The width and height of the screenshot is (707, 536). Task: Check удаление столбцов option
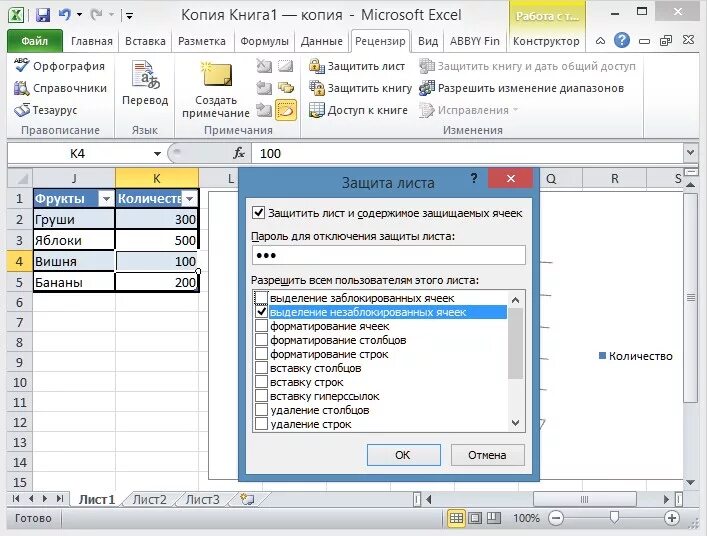click(x=261, y=410)
